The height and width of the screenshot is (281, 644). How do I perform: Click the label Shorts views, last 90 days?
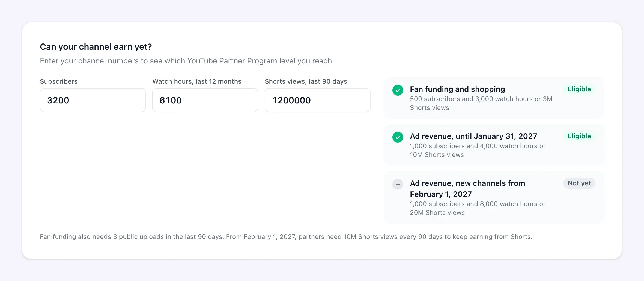point(306,81)
